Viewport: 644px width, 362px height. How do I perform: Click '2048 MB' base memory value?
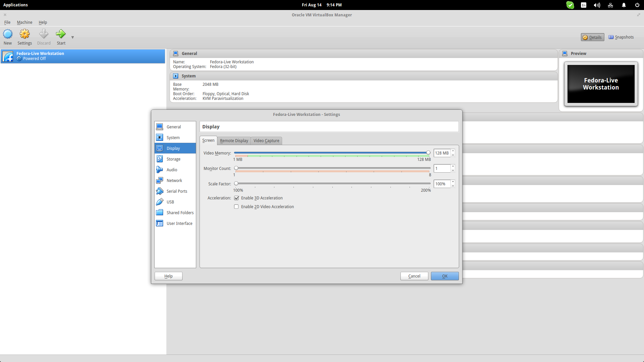pos(210,84)
